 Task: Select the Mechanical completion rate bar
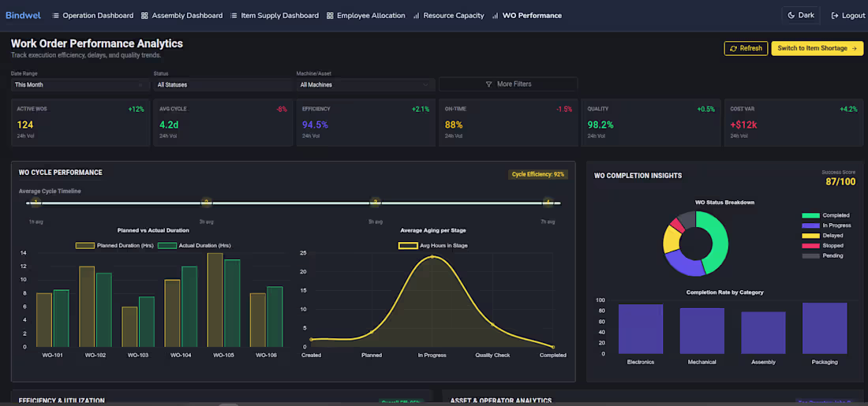point(702,331)
